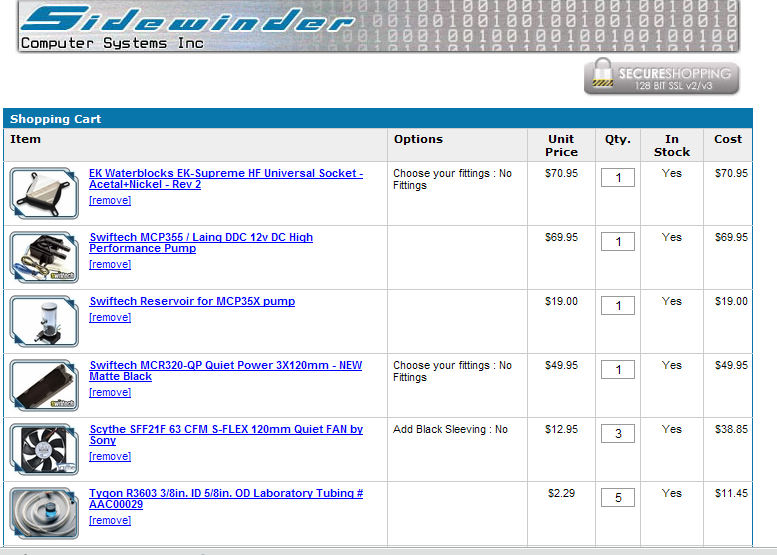Click the $12.95 unit price cell
The image size is (777, 555).
[561, 429]
